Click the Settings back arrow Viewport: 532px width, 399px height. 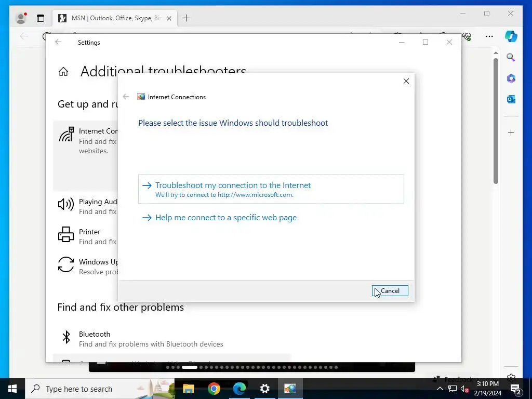[x=58, y=42]
